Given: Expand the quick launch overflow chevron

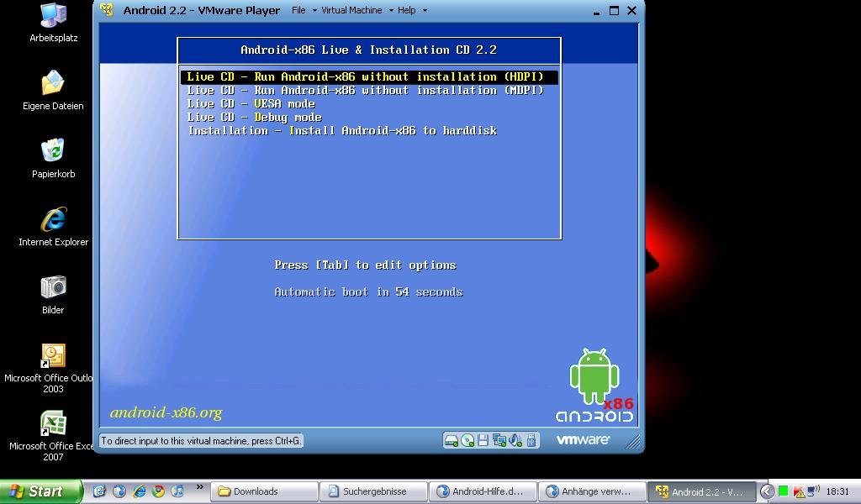Looking at the screenshot, I should tap(199, 487).
